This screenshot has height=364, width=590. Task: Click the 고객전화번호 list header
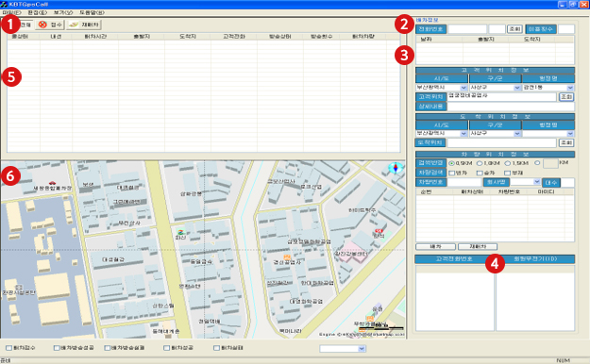click(x=454, y=258)
